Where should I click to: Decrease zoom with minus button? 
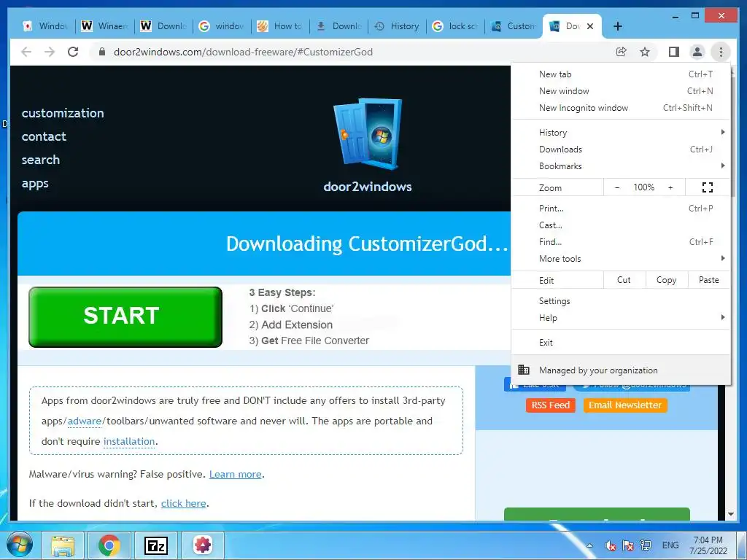617,187
